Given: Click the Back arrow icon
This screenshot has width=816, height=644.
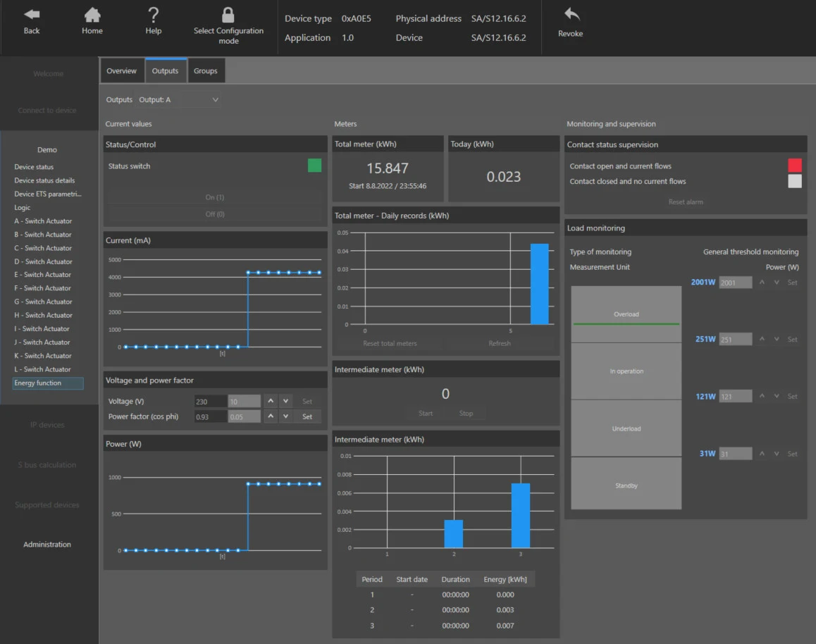Looking at the screenshot, I should click(x=32, y=15).
